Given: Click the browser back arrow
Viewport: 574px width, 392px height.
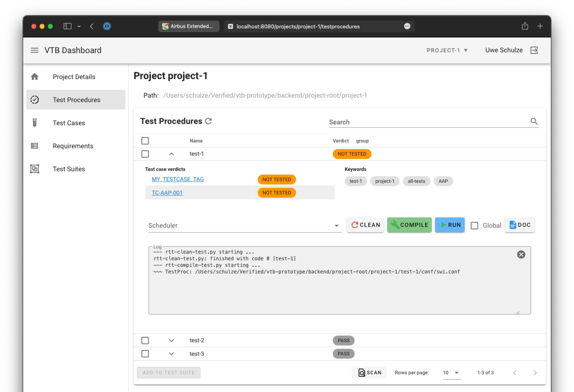Looking at the screenshot, I should 92,26.
